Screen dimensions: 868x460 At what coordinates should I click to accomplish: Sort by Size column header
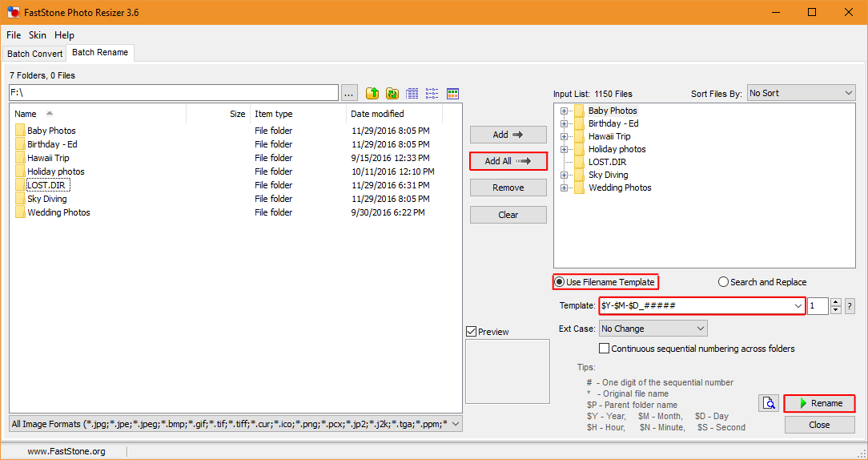pyautogui.click(x=219, y=114)
